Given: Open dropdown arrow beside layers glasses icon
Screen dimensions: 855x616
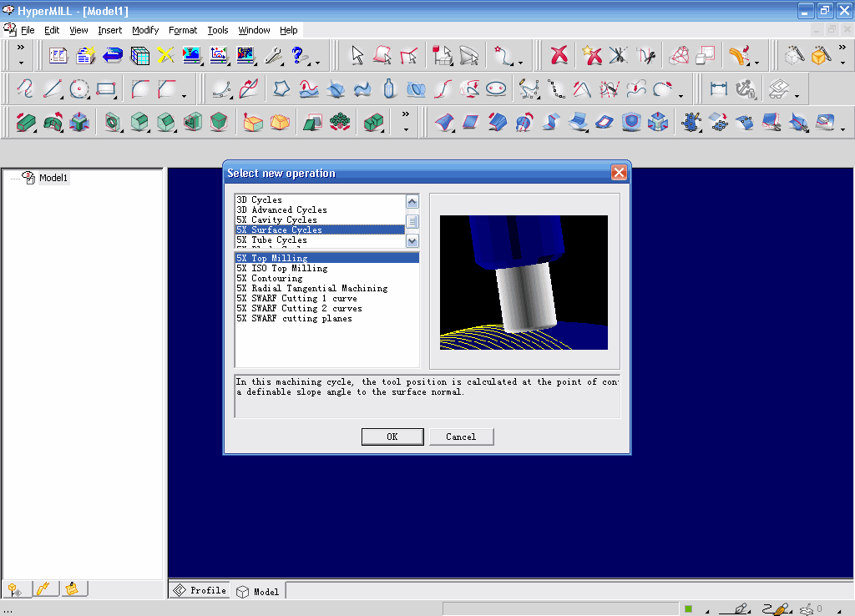Looking at the screenshot, I should click(x=797, y=97).
